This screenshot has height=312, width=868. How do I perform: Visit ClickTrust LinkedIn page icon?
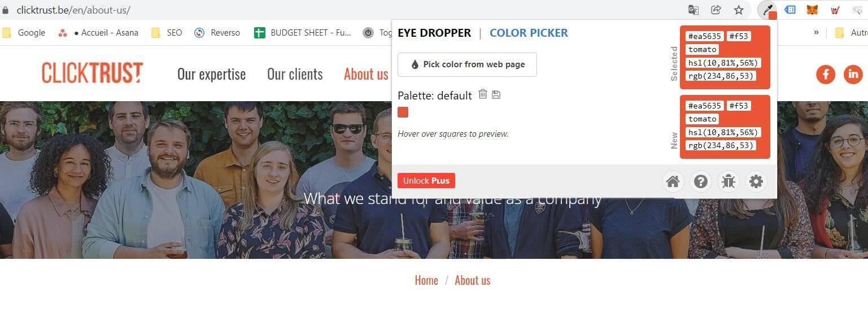tap(853, 74)
